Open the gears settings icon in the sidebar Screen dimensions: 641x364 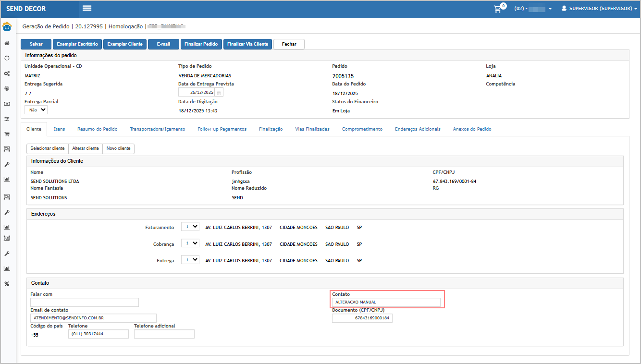[x=7, y=73]
